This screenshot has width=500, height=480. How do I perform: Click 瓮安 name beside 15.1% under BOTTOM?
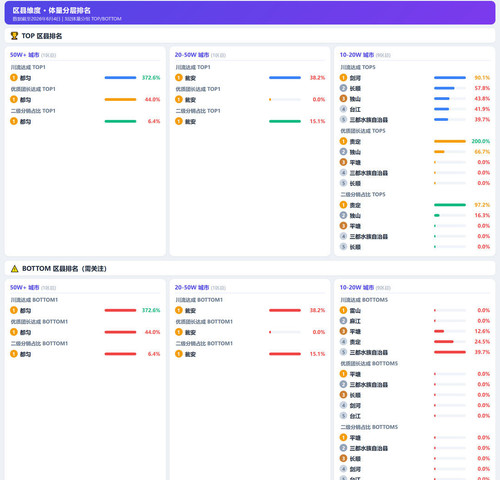point(190,354)
